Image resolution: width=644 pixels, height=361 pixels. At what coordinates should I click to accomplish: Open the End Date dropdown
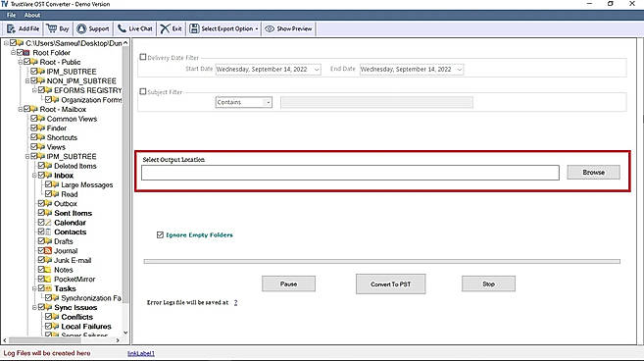pyautogui.click(x=460, y=70)
